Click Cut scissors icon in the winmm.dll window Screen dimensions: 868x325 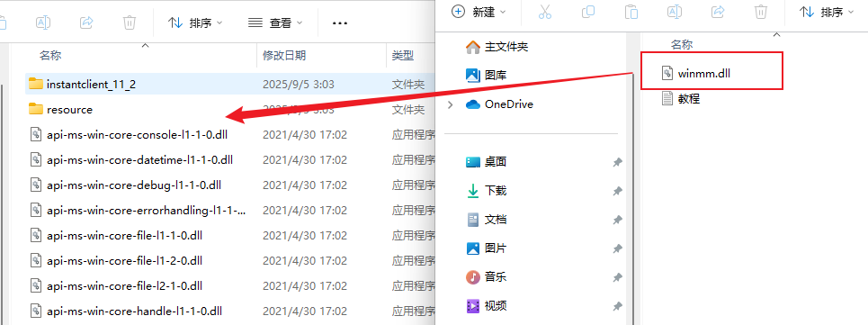point(545,12)
